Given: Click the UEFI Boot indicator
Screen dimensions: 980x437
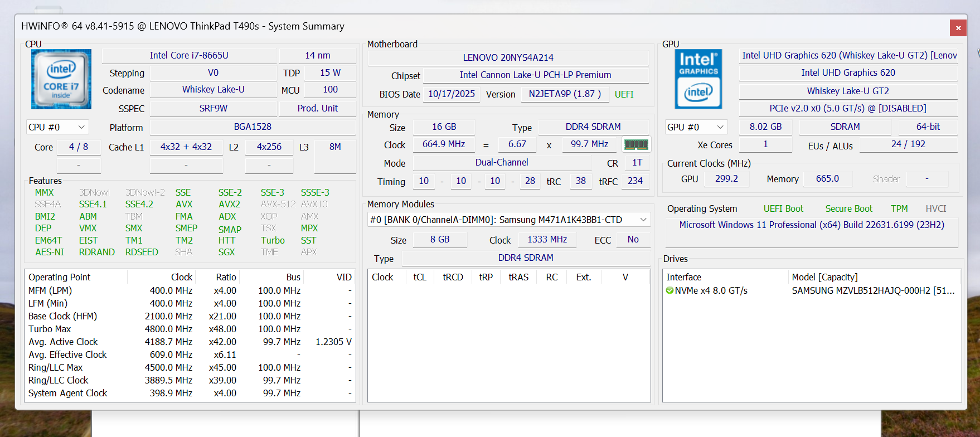Looking at the screenshot, I should click(x=783, y=208).
